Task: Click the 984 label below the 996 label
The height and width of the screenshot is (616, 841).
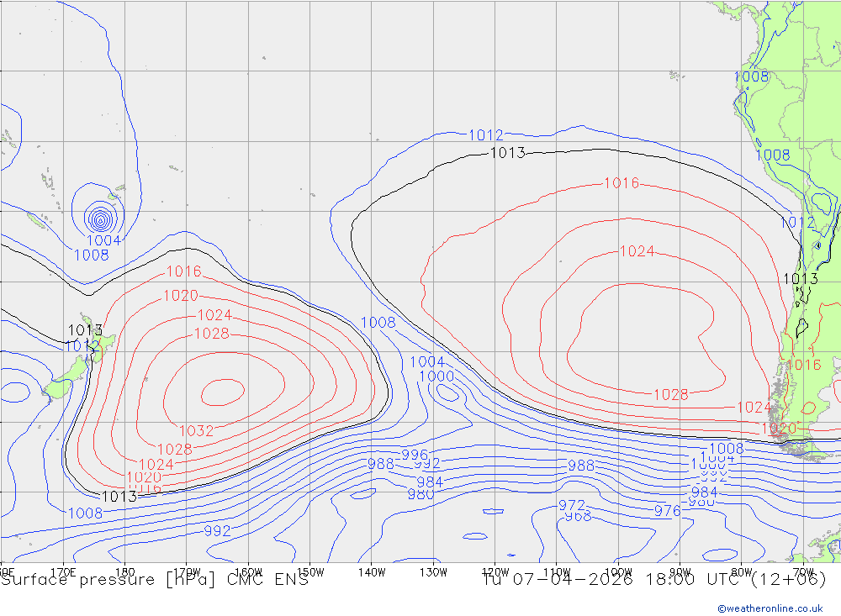Action: (430, 482)
